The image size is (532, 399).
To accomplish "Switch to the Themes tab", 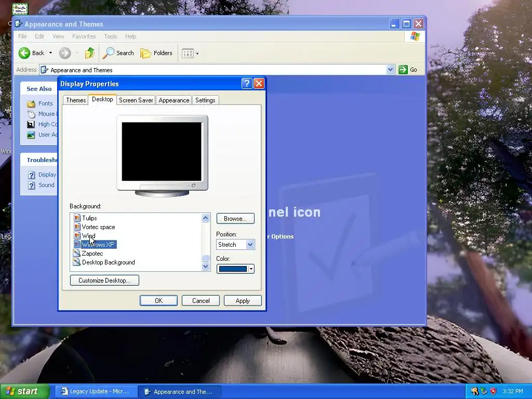I will [x=76, y=100].
